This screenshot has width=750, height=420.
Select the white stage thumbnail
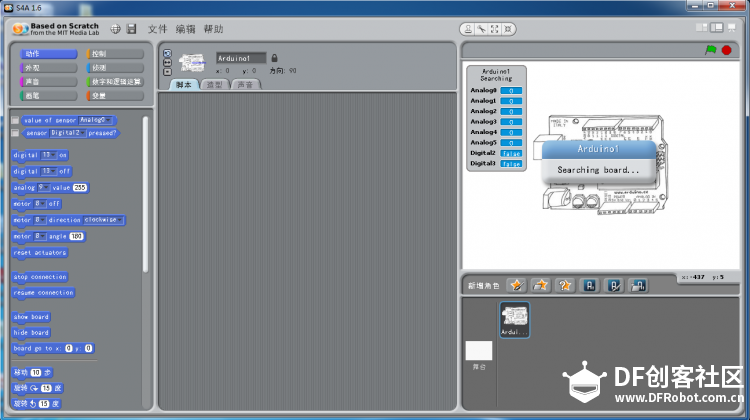479,351
